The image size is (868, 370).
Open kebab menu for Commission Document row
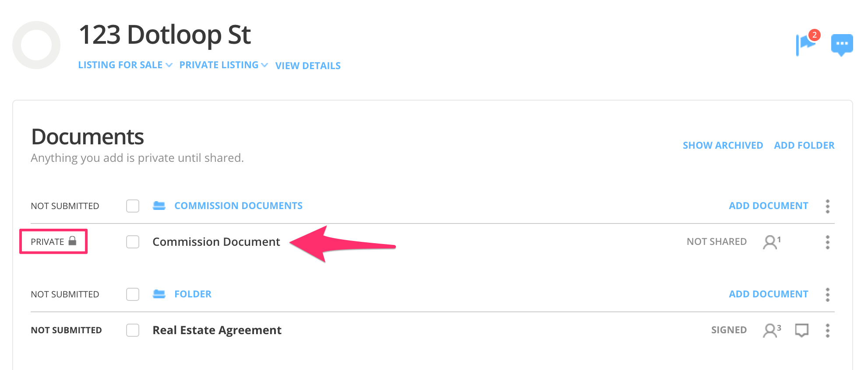[827, 242]
